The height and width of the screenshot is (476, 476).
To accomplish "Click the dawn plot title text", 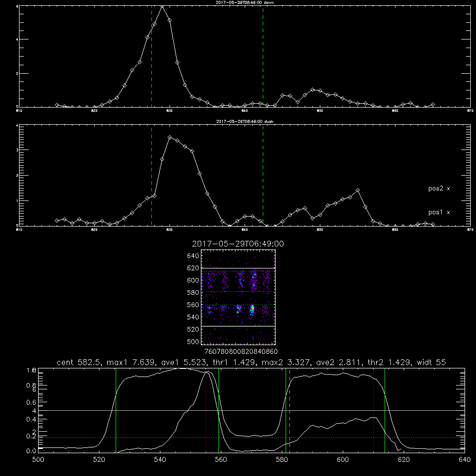I will [245, 2].
